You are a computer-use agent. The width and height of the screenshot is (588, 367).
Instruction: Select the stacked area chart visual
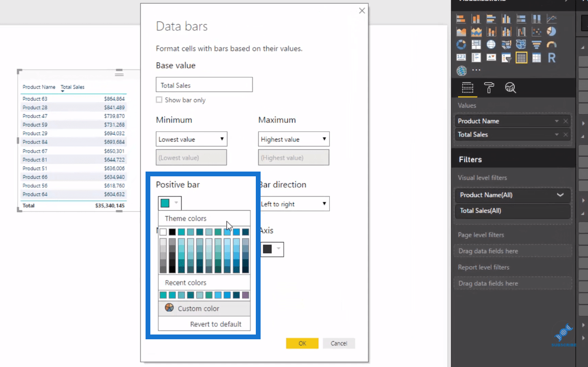pos(476,32)
